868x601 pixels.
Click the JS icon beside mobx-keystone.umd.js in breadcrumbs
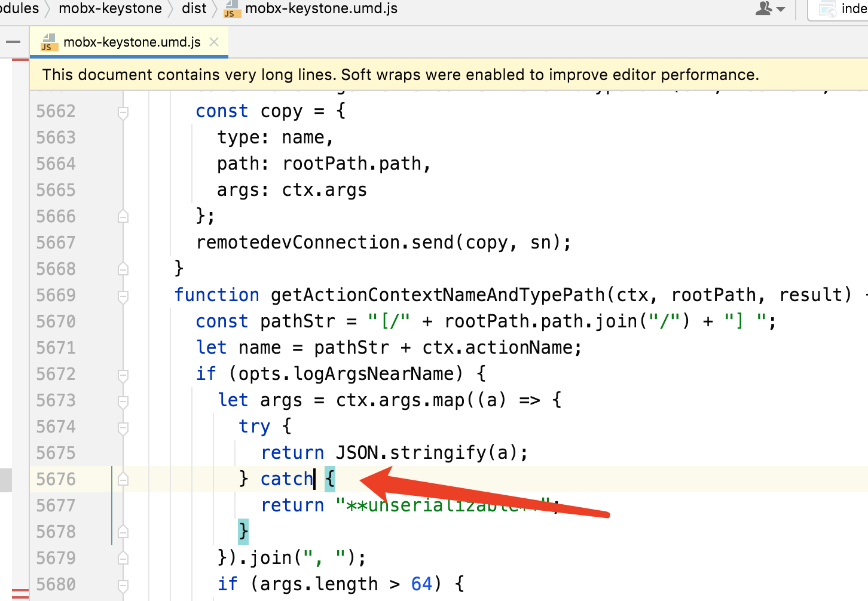(231, 9)
